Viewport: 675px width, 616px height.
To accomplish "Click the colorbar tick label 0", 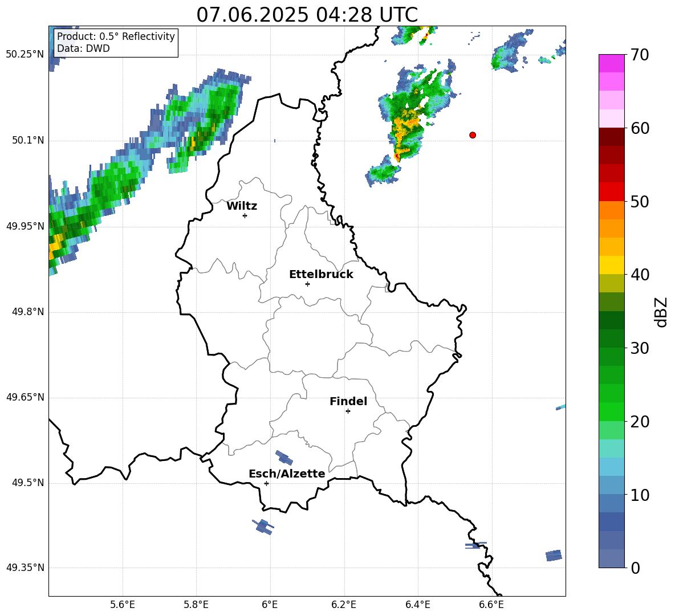I will (x=635, y=568).
